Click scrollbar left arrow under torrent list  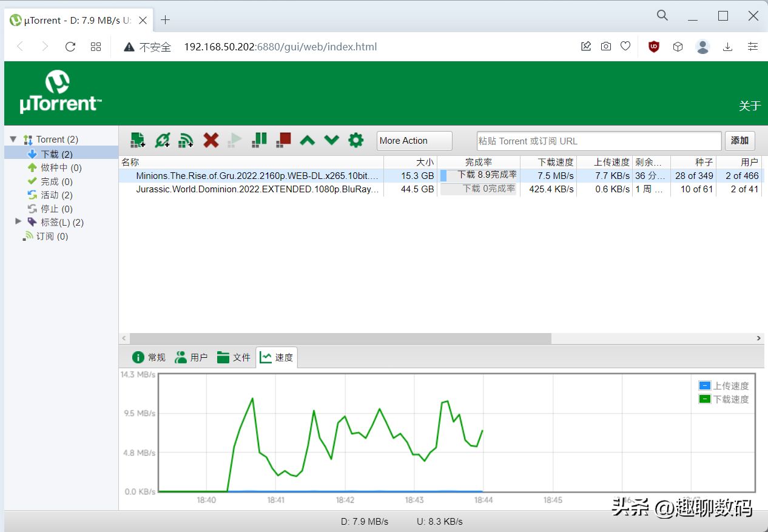(x=124, y=338)
